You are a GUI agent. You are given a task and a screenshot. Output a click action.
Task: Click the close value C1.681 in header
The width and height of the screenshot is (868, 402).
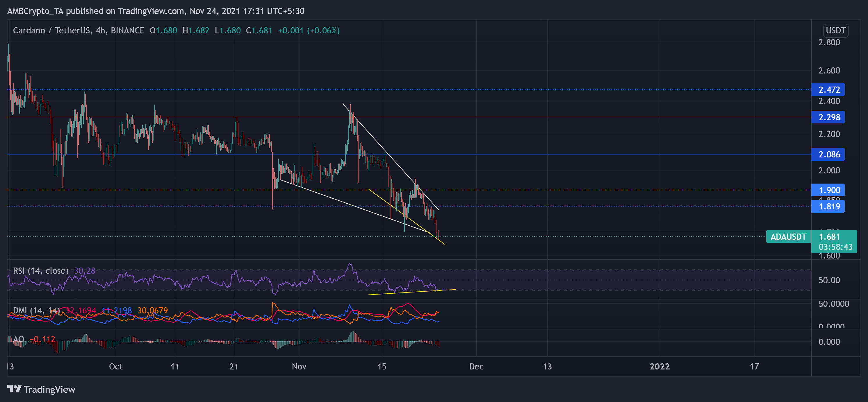pyautogui.click(x=259, y=30)
